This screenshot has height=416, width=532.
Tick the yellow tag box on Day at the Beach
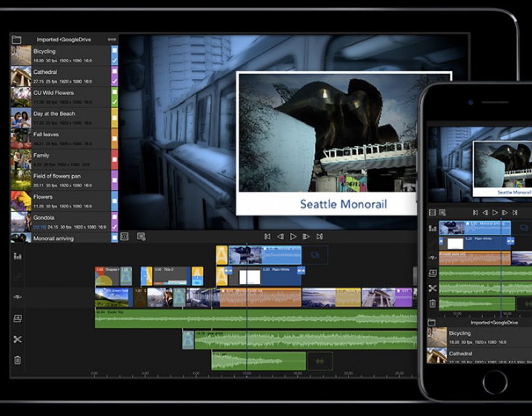point(115,118)
